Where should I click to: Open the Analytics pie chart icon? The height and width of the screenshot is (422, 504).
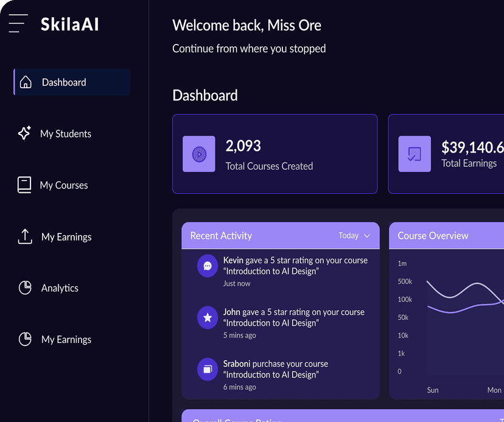tap(24, 288)
